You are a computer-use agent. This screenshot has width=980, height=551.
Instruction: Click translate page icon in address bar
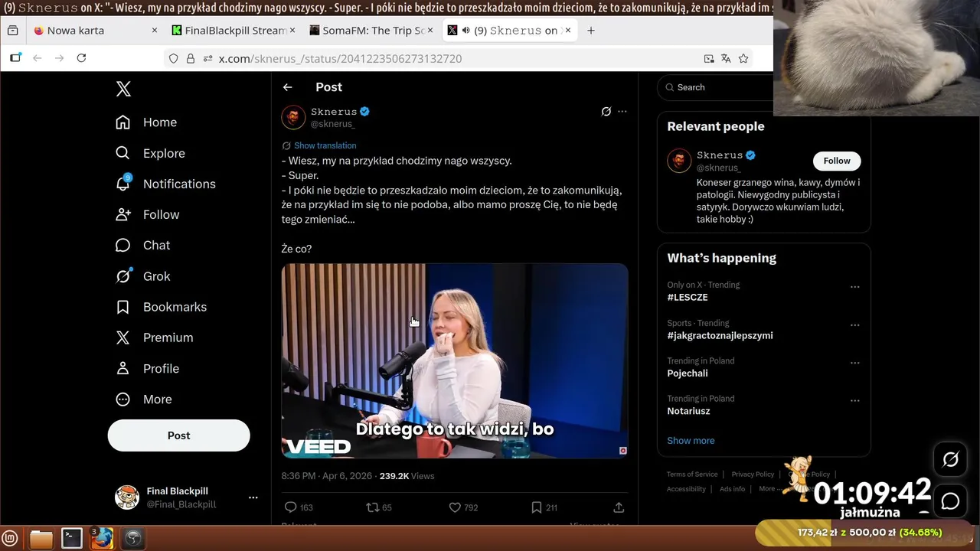click(726, 58)
